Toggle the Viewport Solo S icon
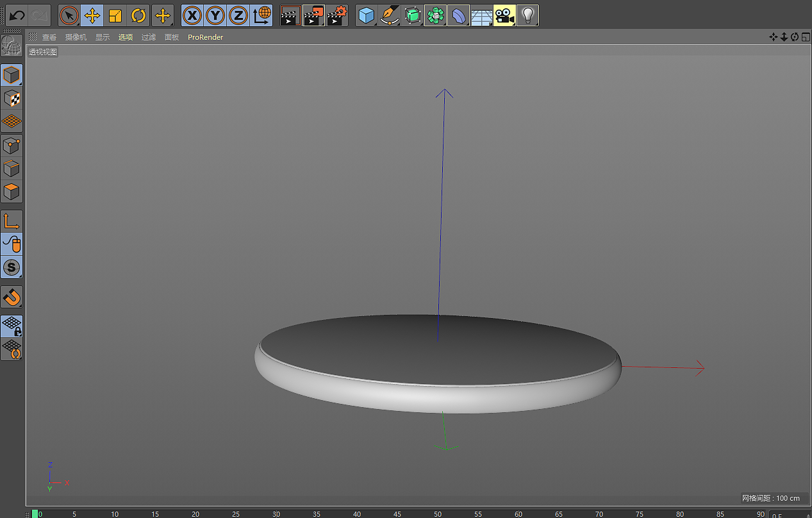This screenshot has width=812, height=518. coord(12,267)
